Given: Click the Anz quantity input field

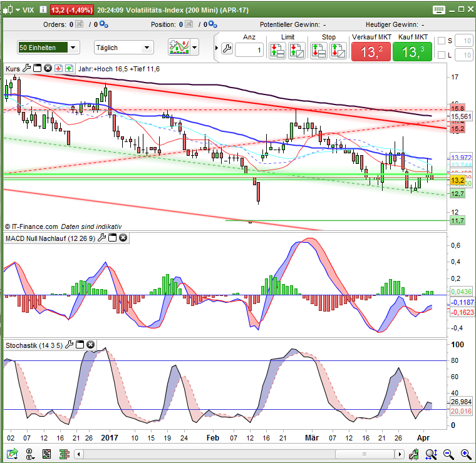Looking at the screenshot, I should tap(249, 49).
